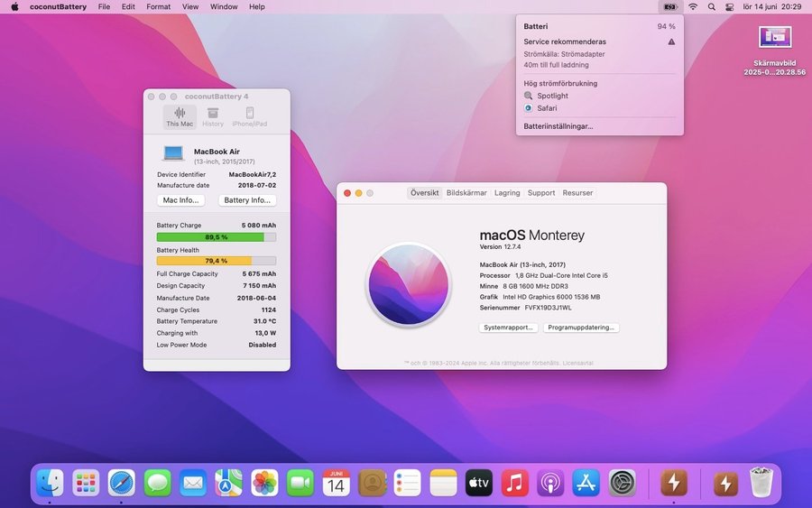Screen dimensions: 812x508
Task: Open Spotlight search from menu bar
Action: coord(712,6)
